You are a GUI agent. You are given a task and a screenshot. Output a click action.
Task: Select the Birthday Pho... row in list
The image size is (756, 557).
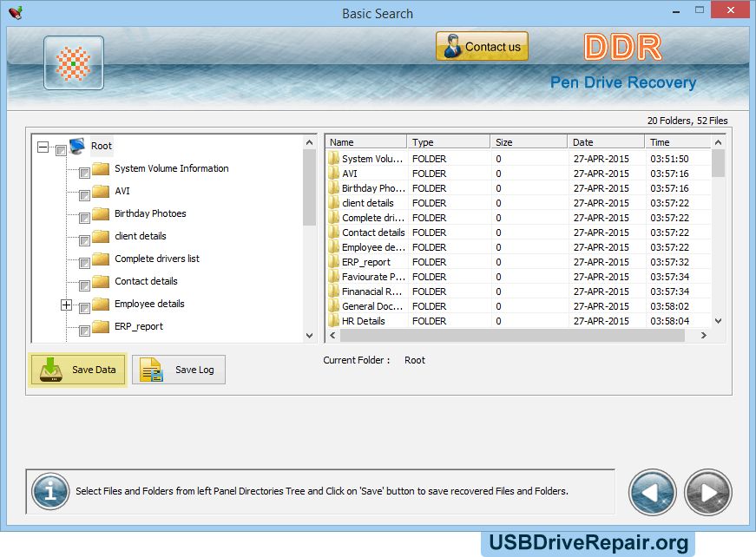click(x=519, y=188)
